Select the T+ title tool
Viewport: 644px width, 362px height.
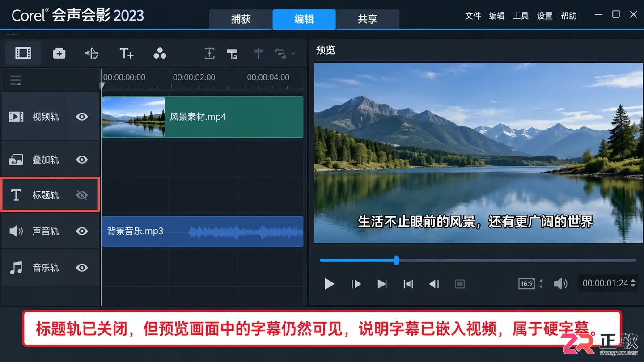point(127,54)
